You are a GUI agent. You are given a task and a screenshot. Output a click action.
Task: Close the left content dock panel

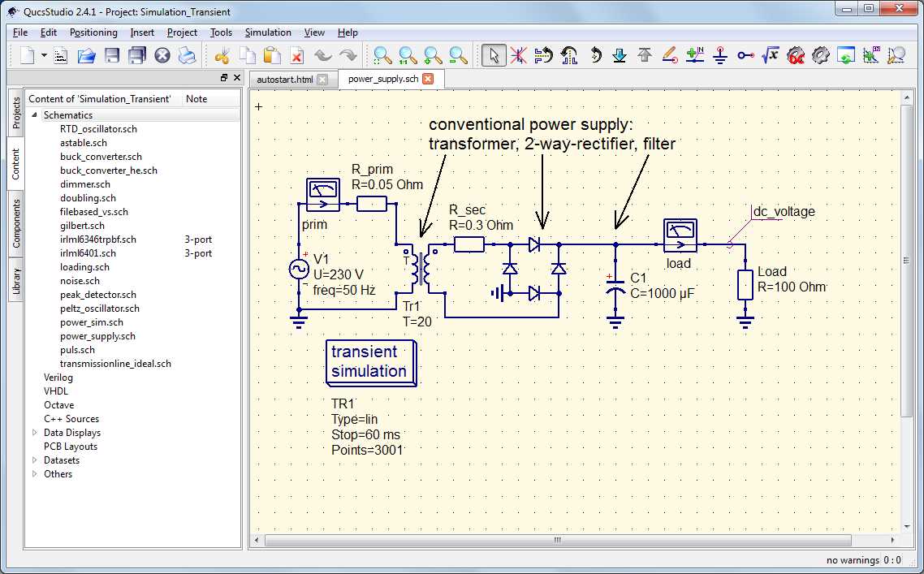pyautogui.click(x=237, y=78)
